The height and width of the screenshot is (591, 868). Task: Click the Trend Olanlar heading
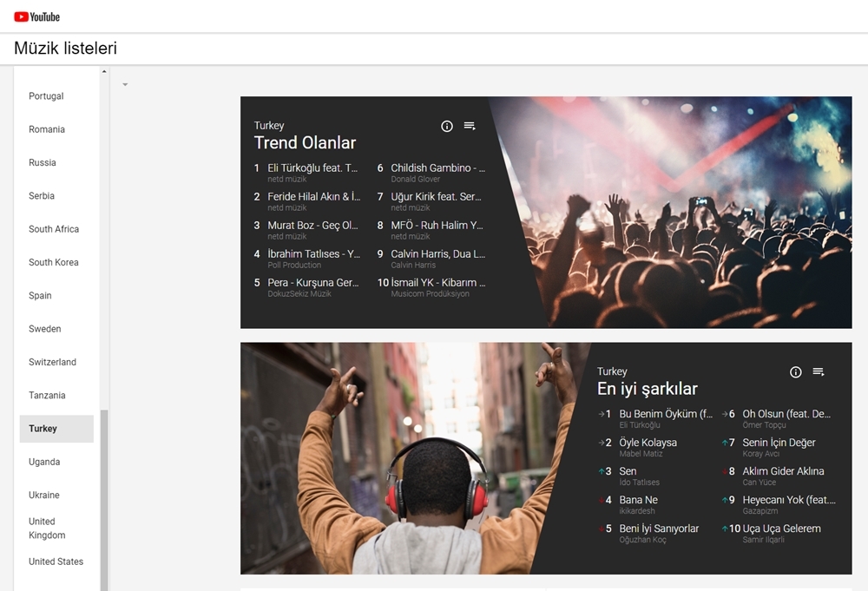305,143
